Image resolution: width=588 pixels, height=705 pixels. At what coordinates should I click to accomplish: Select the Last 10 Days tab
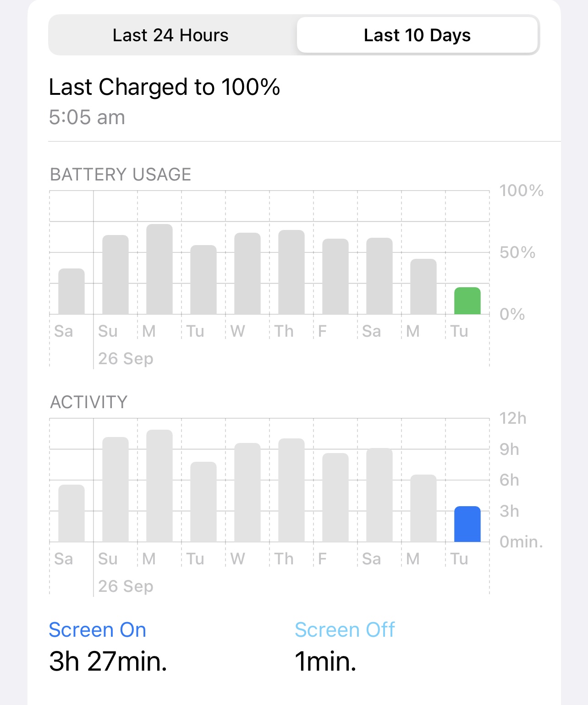[x=417, y=35]
